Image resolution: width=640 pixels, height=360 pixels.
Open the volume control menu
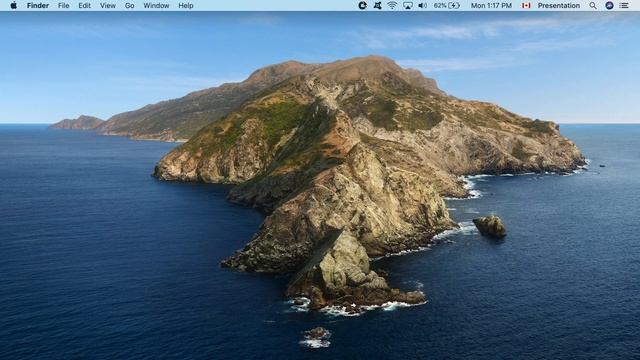click(422, 5)
